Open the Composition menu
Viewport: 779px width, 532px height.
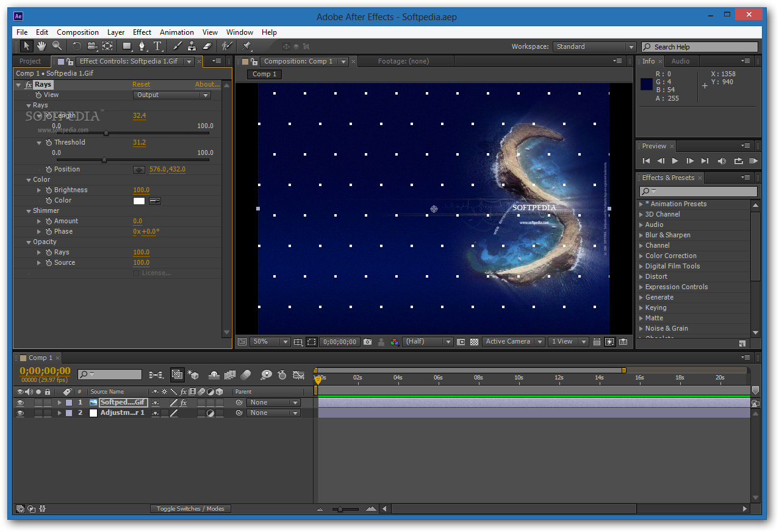[77, 32]
